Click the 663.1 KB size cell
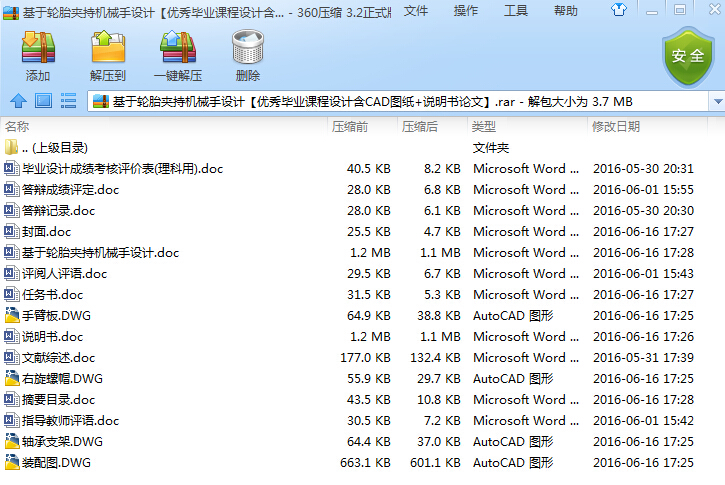Screen dimensions: 725x485 click(365, 463)
